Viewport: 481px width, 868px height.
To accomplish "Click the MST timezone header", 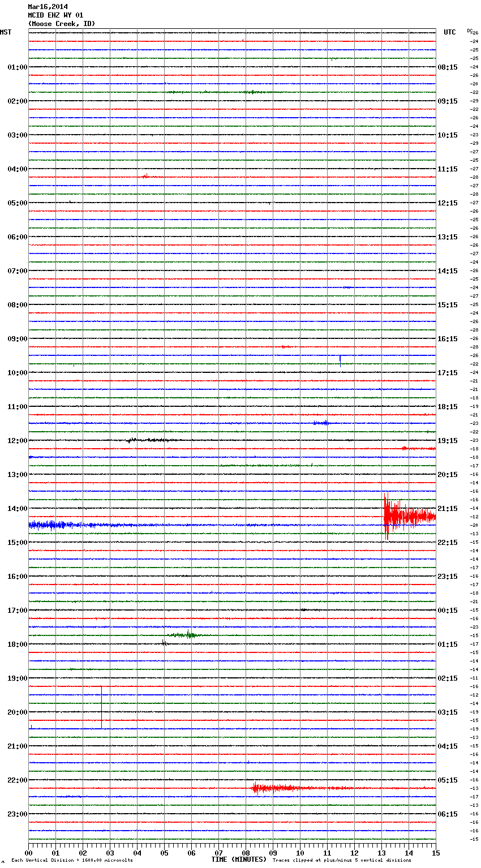I will tap(6, 32).
